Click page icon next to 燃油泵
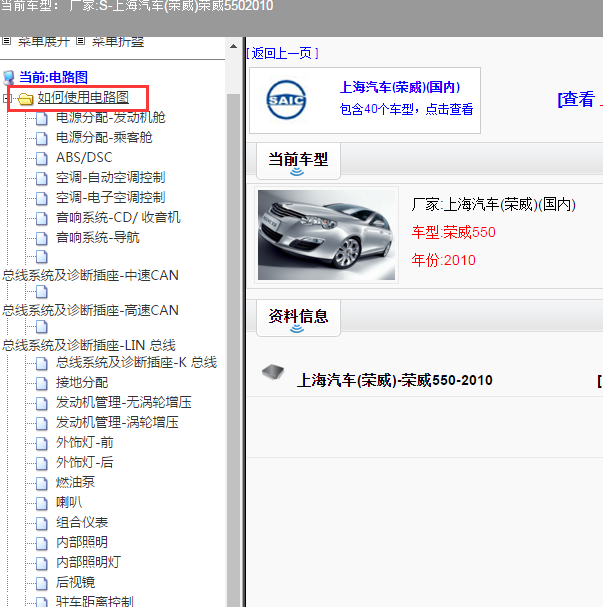The image size is (603, 607). coord(42,484)
